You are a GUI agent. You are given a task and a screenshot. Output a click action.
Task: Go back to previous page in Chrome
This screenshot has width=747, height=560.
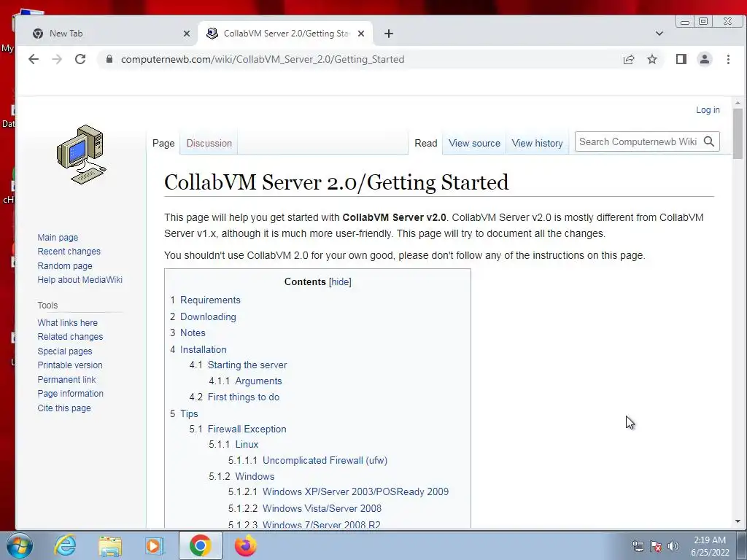(x=34, y=59)
